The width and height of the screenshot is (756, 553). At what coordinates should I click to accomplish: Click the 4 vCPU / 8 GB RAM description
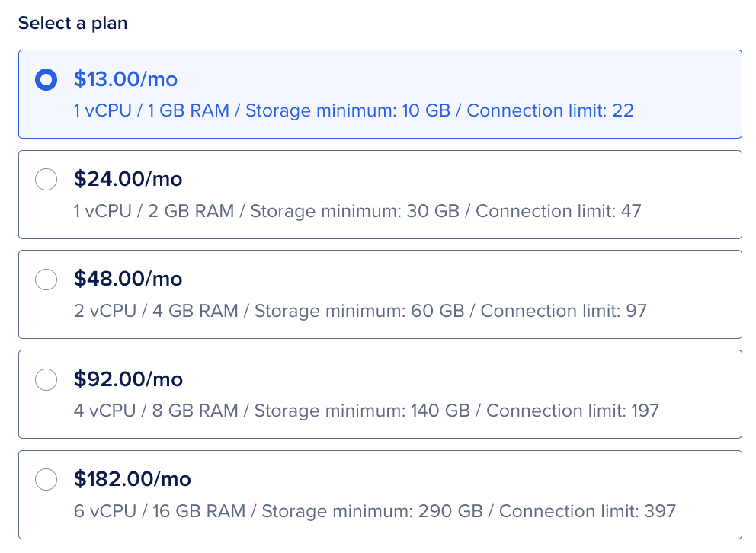(x=366, y=411)
